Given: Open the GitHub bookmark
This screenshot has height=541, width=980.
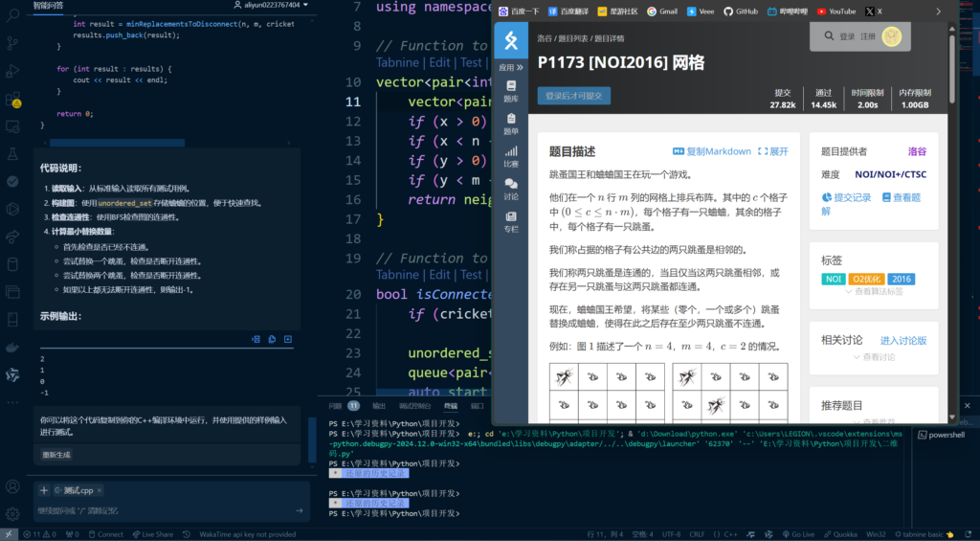Looking at the screenshot, I should (741, 11).
